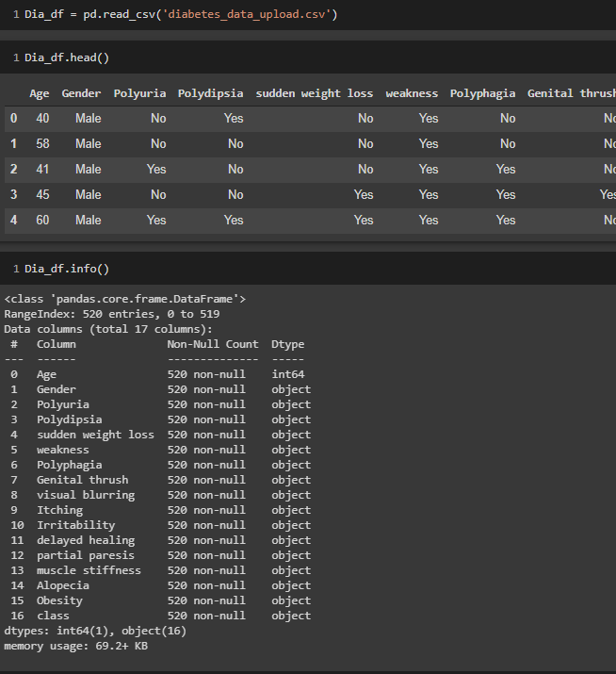616x674 pixels.
Task: Focus the Dia_df.info() code cell
Action: pos(308,269)
